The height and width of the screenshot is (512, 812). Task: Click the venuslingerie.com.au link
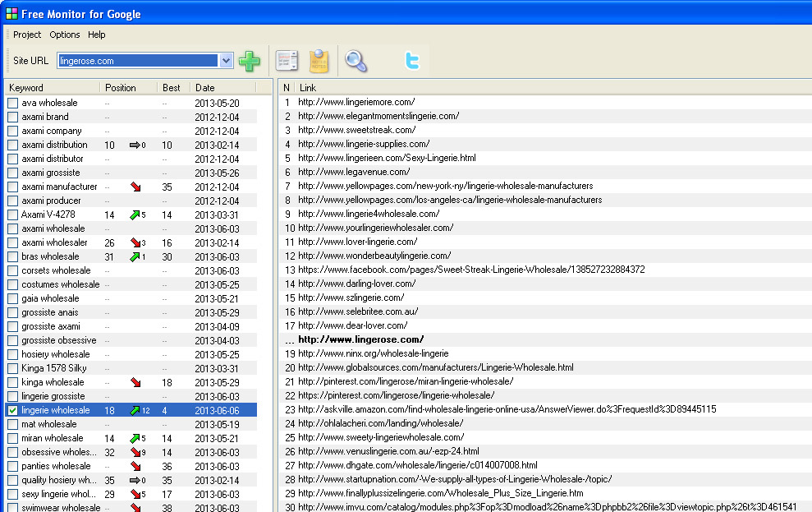tap(388, 451)
